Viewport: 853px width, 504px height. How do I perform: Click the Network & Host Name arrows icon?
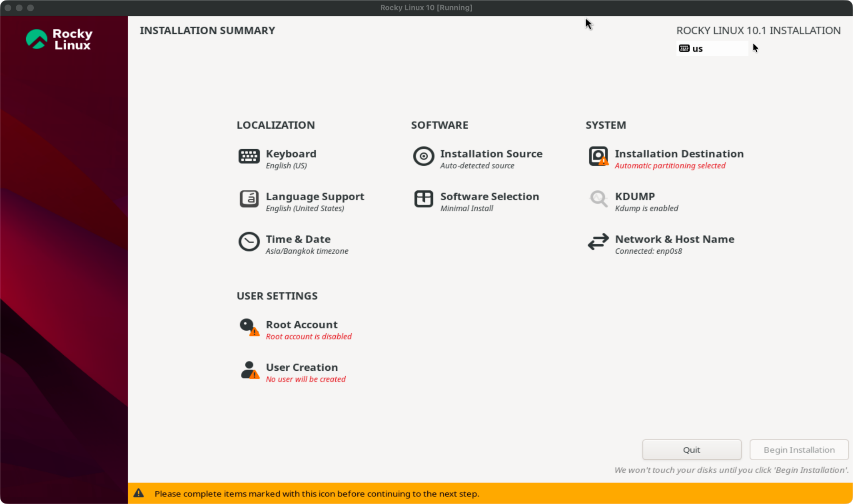click(599, 242)
